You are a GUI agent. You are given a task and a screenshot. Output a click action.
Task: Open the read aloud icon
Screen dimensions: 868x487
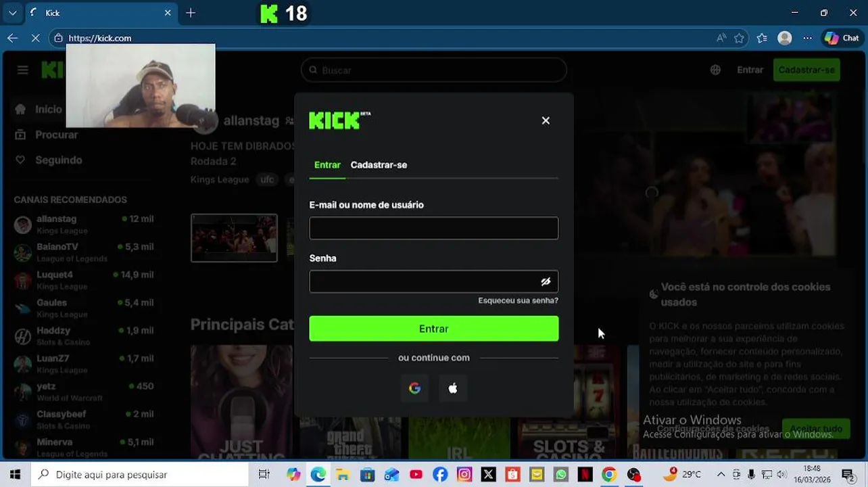coord(721,38)
